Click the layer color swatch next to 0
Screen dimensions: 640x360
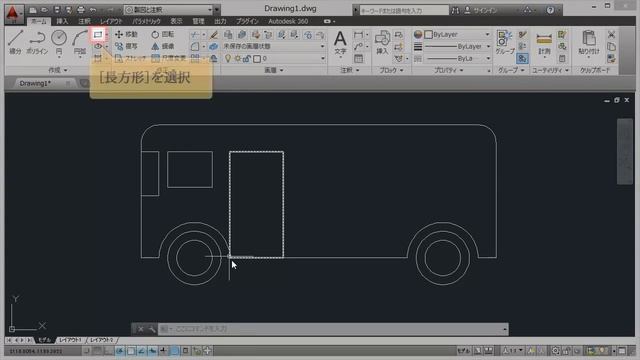tap(257, 59)
